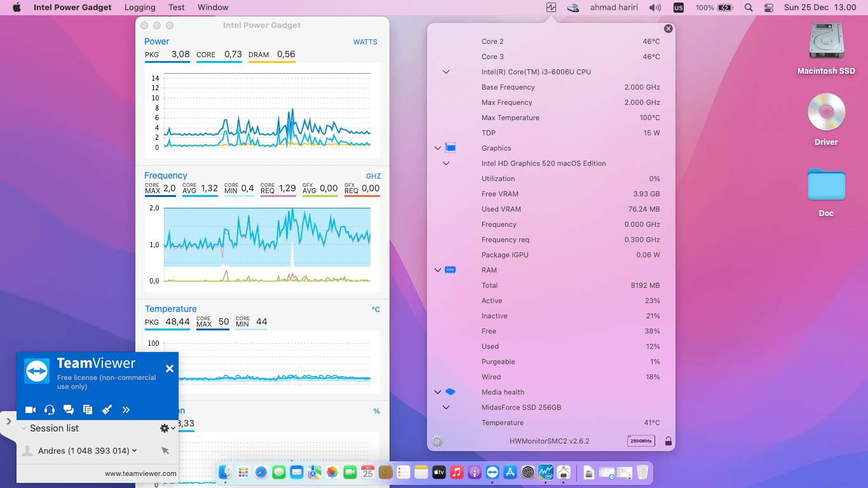The width and height of the screenshot is (868, 488).
Task: Open the Intel Power Gadget app menu
Action: coord(72,8)
